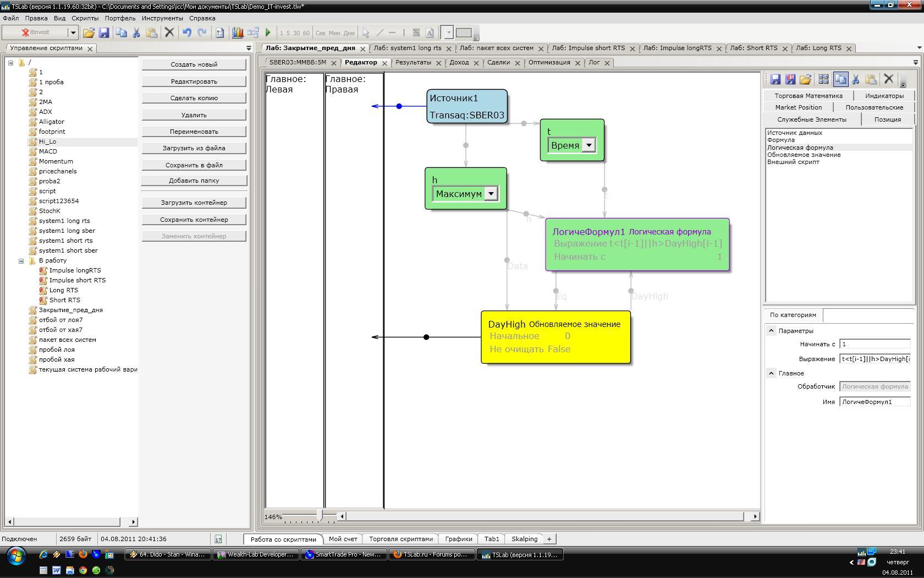
Task: Collapse the Параметры section chevron
Action: point(771,331)
